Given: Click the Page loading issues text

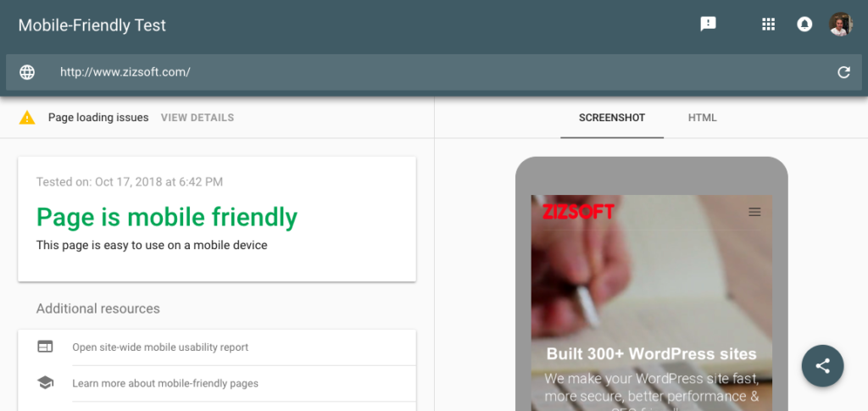Looking at the screenshot, I should pyautogui.click(x=98, y=117).
